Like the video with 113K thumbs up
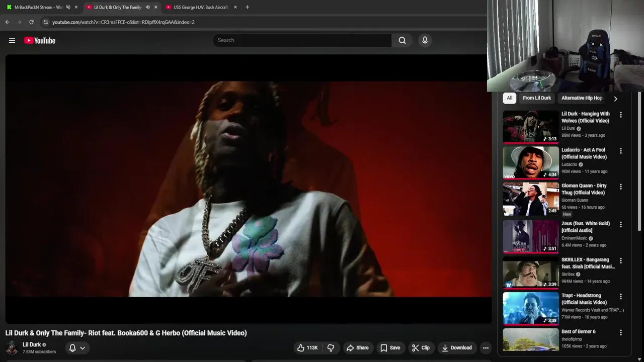This screenshot has height=362, width=644. (307, 348)
